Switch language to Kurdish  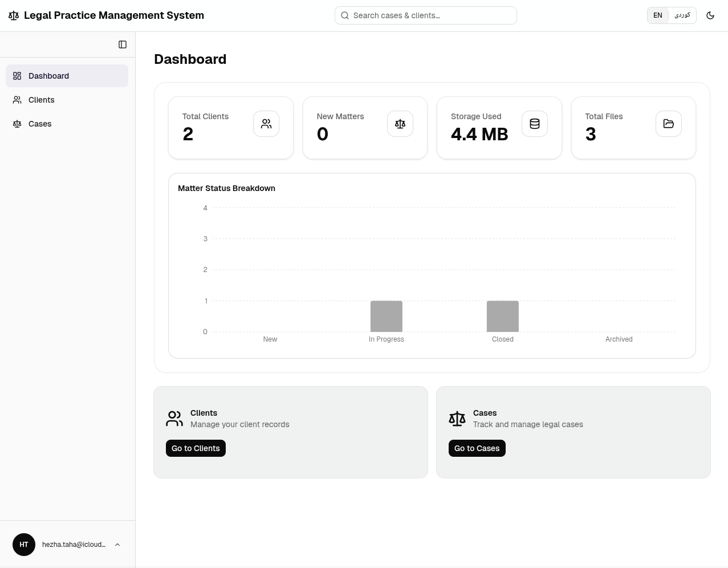point(682,15)
